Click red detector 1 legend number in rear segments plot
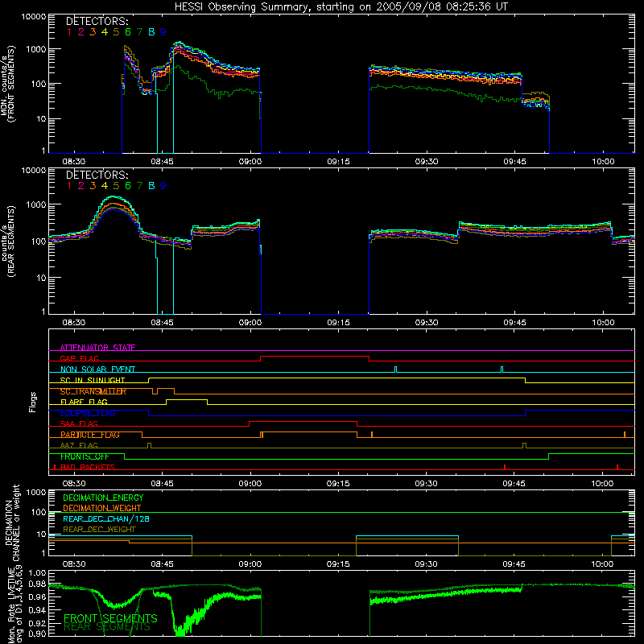The height and width of the screenshot is (644, 644). (69, 186)
